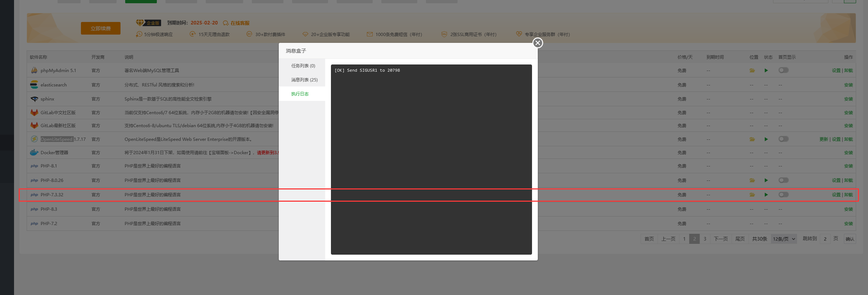Click the php icon beside PHP-7.2
868x295 pixels.
[x=34, y=224]
